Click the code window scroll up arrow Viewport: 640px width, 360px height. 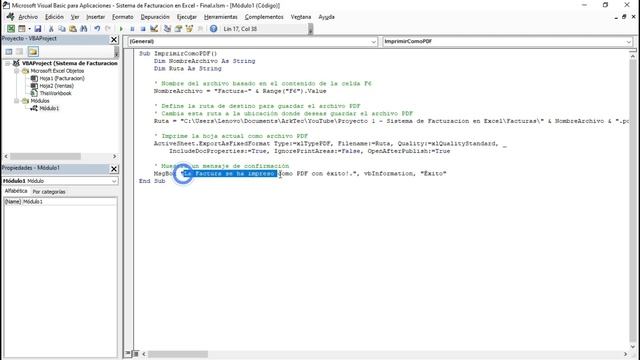[x=633, y=56]
